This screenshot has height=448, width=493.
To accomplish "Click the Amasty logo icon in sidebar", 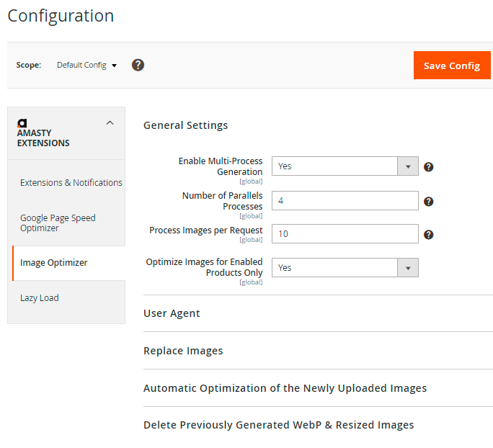I will [x=22, y=123].
